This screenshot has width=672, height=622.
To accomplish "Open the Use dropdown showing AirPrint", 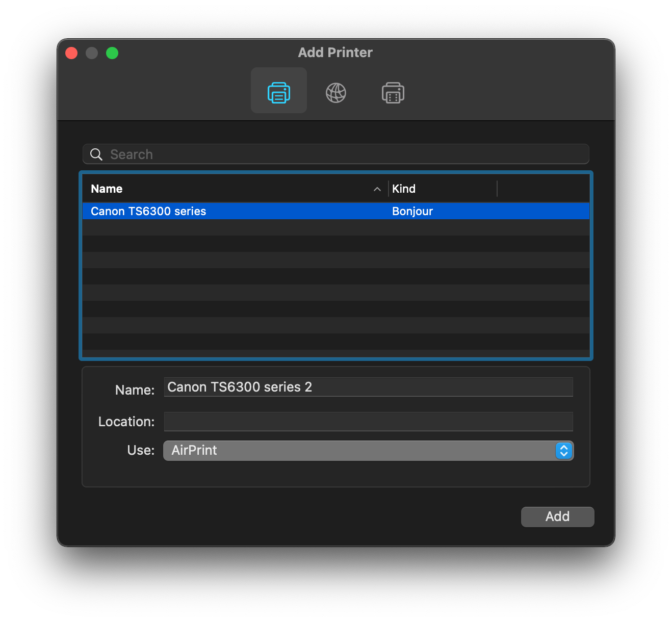I will pos(368,450).
